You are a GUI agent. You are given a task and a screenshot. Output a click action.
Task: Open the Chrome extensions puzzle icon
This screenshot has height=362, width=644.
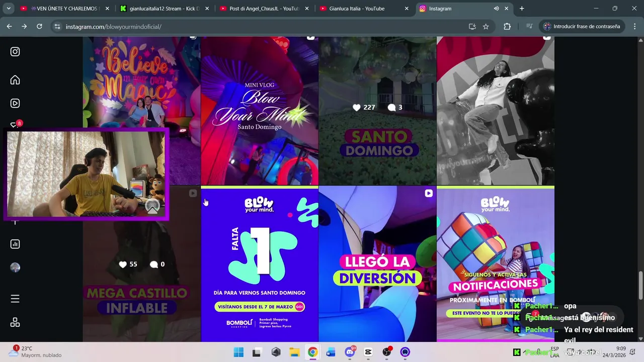[x=507, y=27]
